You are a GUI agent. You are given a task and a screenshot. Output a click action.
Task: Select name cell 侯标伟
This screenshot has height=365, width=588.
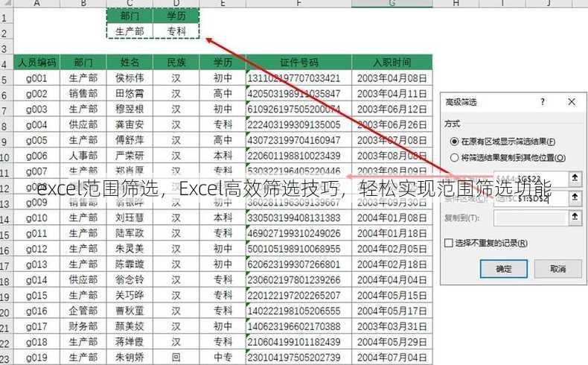click(130, 78)
